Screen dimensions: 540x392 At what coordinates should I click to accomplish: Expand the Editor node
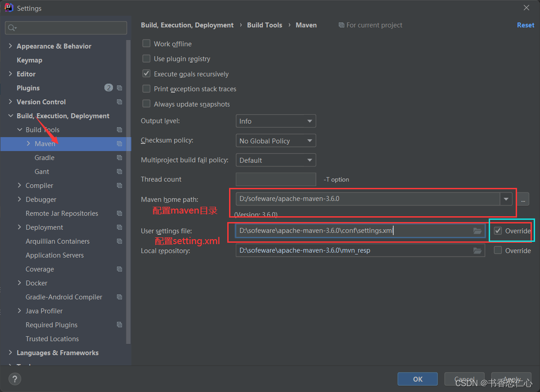click(x=10, y=74)
